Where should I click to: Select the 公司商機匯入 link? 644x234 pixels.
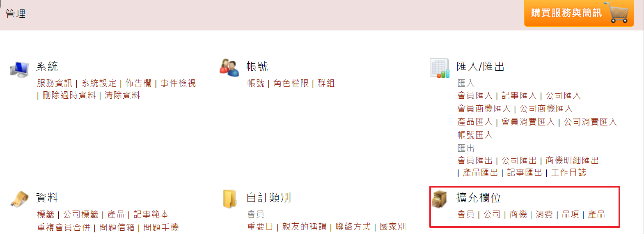click(546, 109)
